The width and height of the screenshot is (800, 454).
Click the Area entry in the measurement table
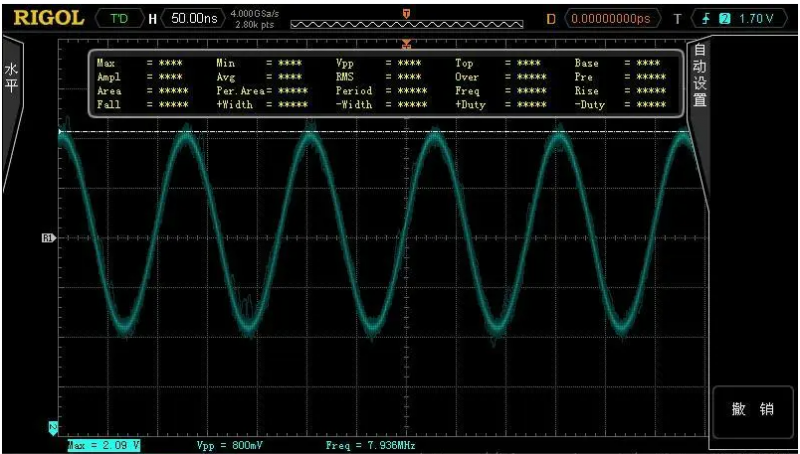click(142, 91)
